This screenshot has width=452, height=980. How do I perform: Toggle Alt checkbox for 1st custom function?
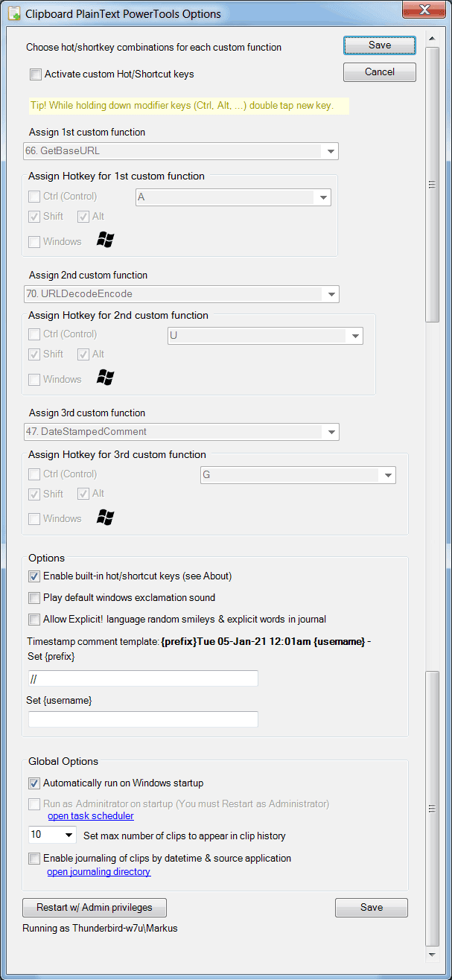click(x=83, y=217)
